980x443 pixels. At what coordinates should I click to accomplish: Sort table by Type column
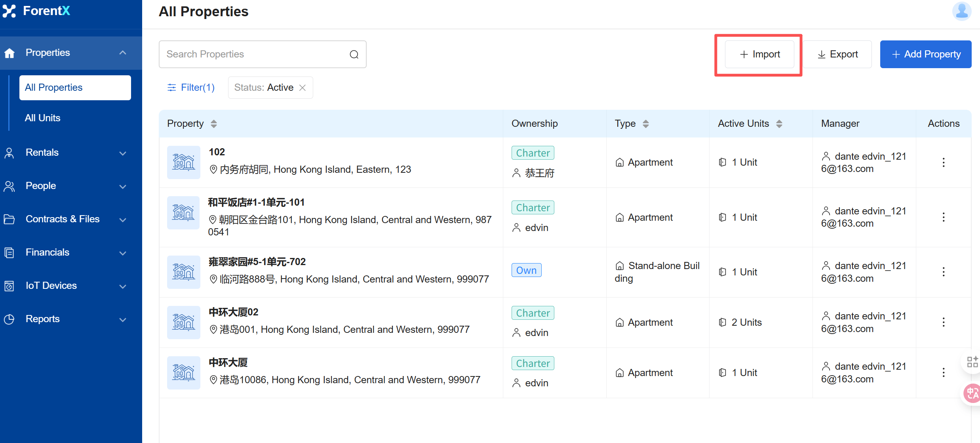point(645,124)
